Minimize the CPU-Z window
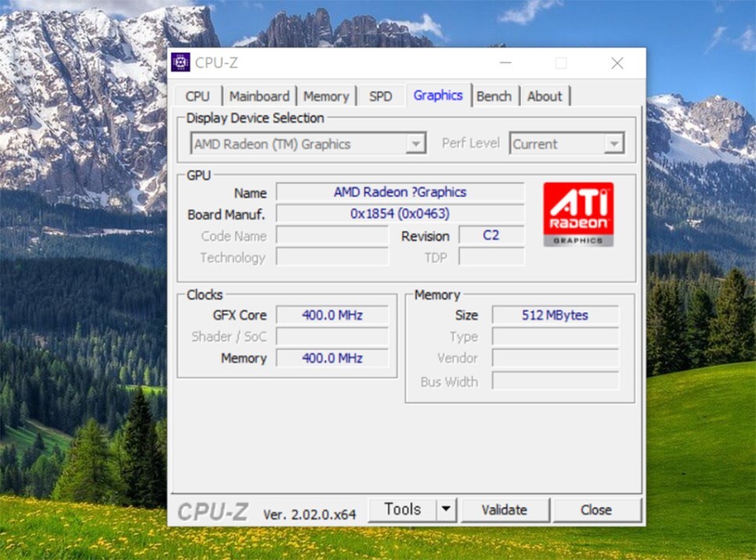 pos(506,63)
